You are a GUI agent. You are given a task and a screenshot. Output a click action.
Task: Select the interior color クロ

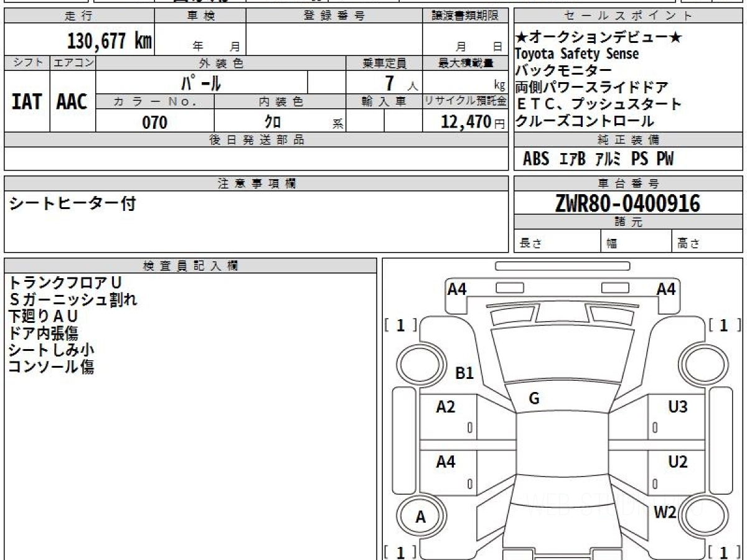[x=273, y=122]
